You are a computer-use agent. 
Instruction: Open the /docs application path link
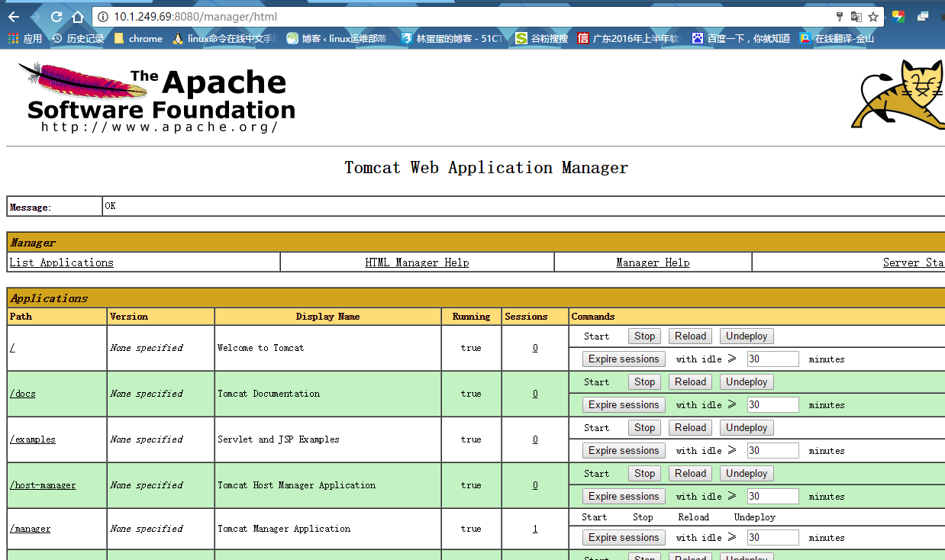[x=22, y=394]
